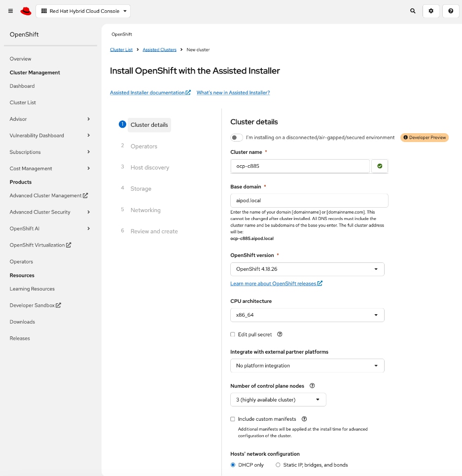Go to the Operators wizard step

[x=144, y=146]
